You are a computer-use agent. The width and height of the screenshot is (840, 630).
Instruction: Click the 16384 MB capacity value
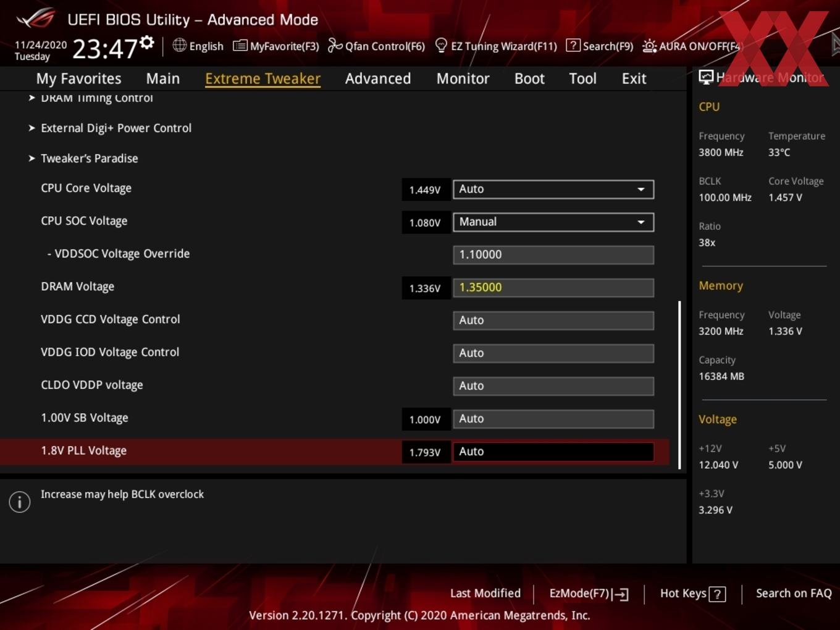click(x=721, y=376)
